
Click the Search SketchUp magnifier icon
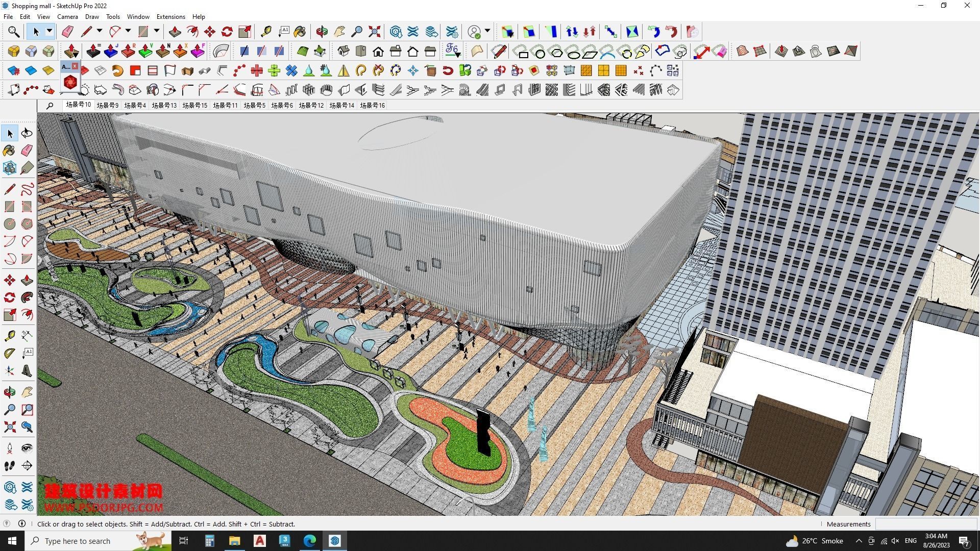(14, 32)
